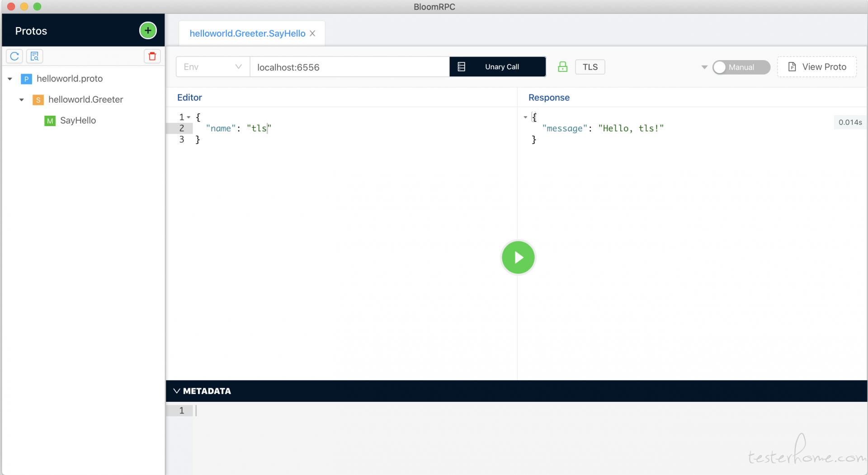Click editor line 2 with "name": "tls"

(238, 129)
